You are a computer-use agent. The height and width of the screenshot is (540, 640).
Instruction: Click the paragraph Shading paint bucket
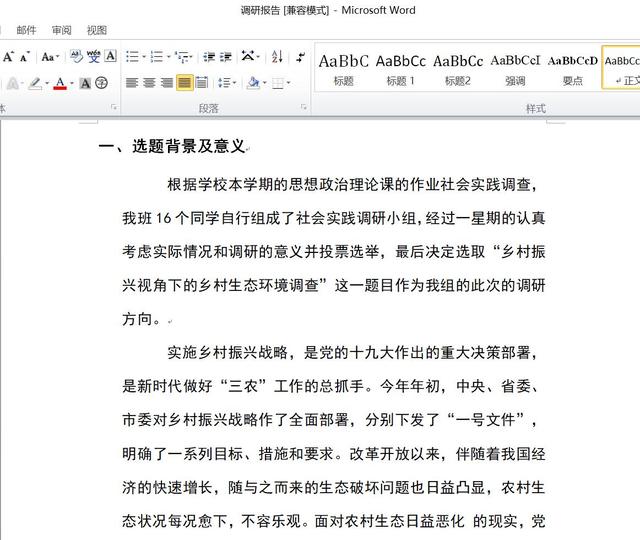pyautogui.click(x=253, y=83)
